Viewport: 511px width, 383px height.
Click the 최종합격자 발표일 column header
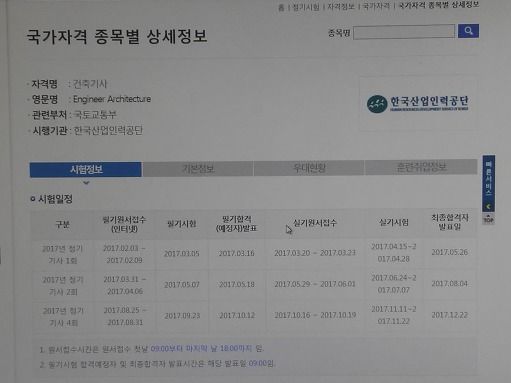pyautogui.click(x=450, y=222)
